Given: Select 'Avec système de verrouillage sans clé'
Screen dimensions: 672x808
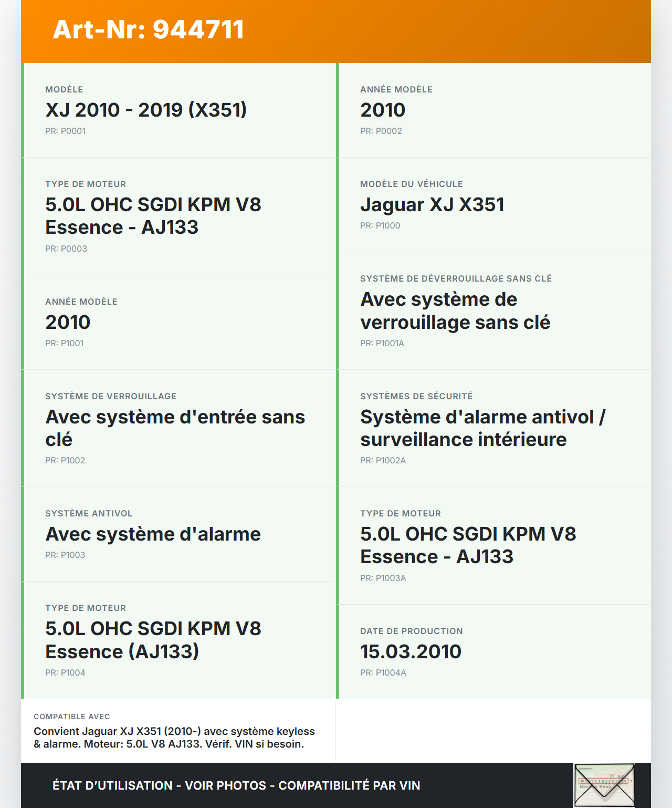Looking at the screenshot, I should click(x=455, y=310).
